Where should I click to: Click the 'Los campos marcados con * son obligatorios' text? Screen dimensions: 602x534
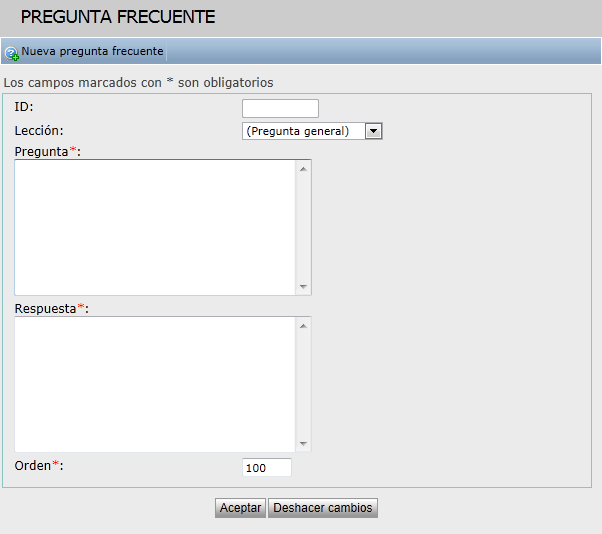[x=138, y=83]
